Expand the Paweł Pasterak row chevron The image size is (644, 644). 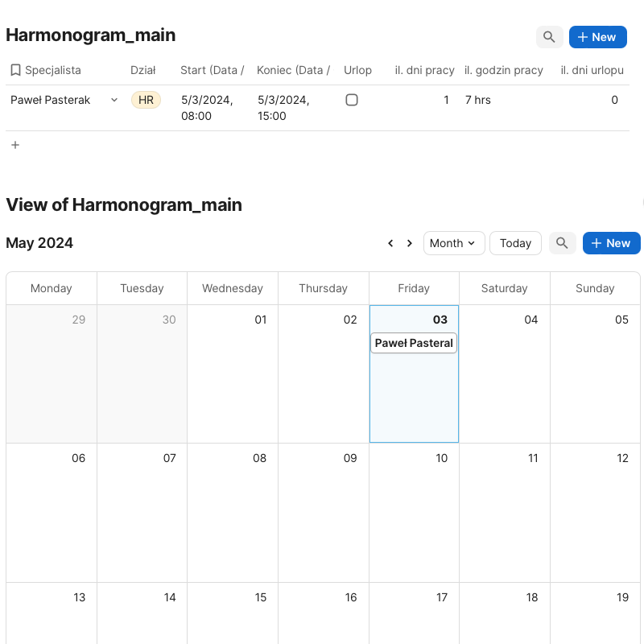point(114,100)
